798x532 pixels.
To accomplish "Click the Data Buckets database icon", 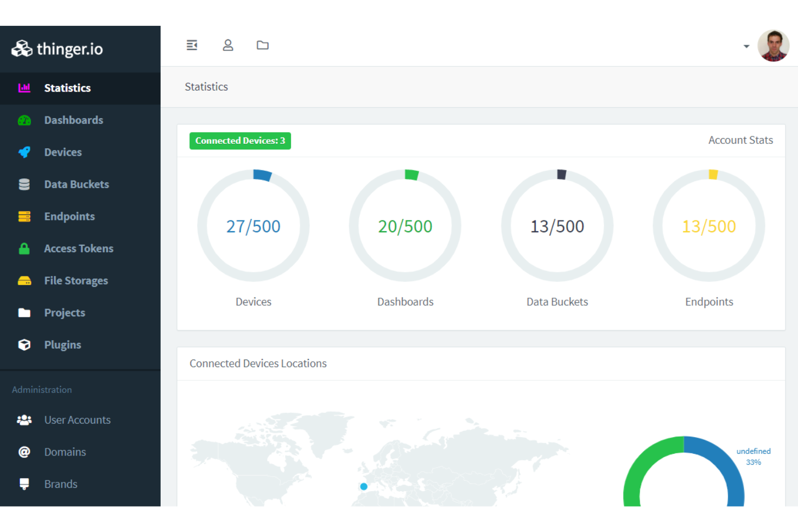I will tap(24, 184).
